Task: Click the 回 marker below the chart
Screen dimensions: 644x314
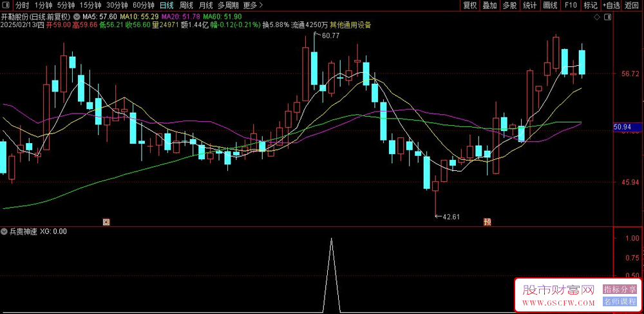Action: pos(106,222)
